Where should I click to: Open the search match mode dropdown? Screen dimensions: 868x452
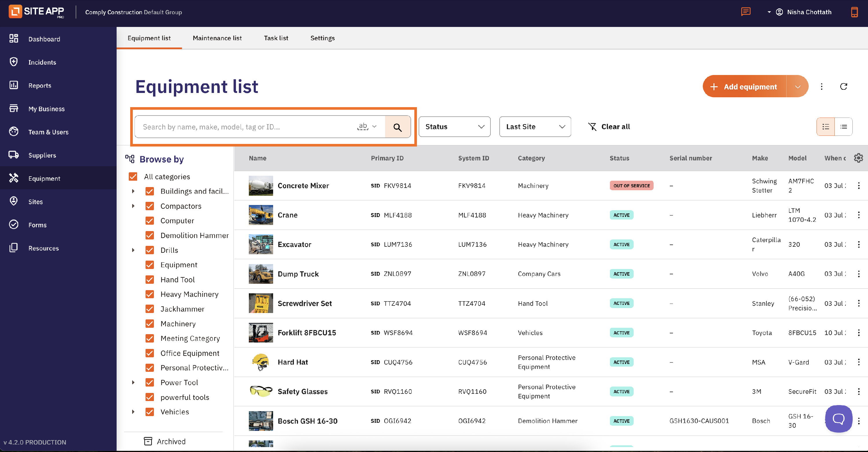[367, 127]
